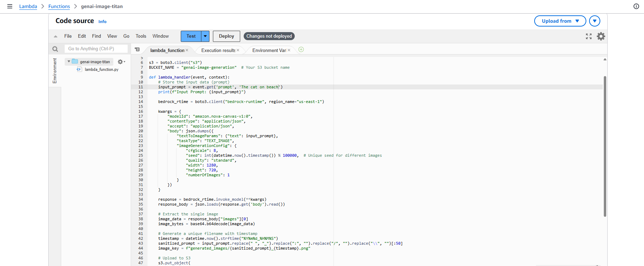Open the Test button dropdown arrow
Viewport: 644px width, 266px height.
point(205,36)
